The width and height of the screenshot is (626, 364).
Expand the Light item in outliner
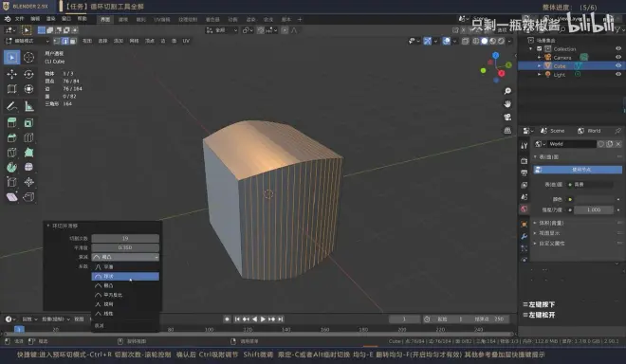click(x=539, y=75)
